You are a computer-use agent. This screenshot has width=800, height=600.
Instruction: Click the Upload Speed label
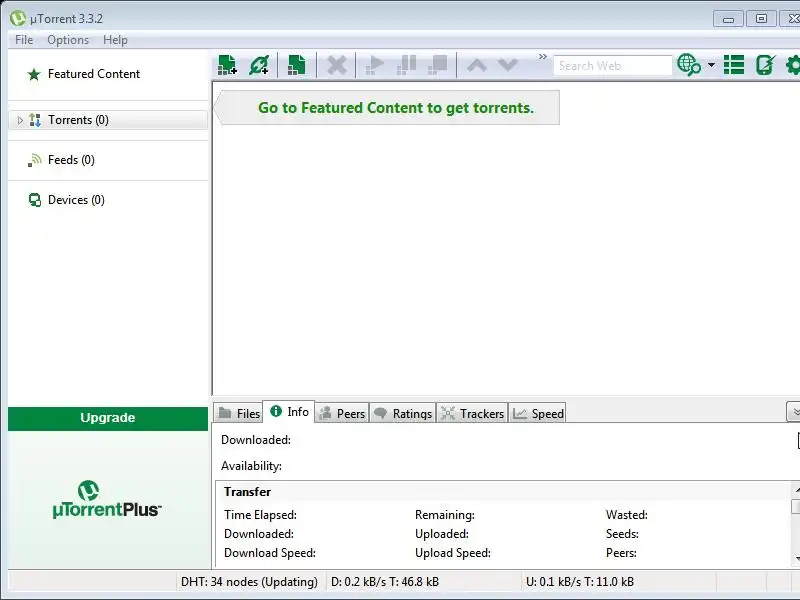(x=453, y=553)
